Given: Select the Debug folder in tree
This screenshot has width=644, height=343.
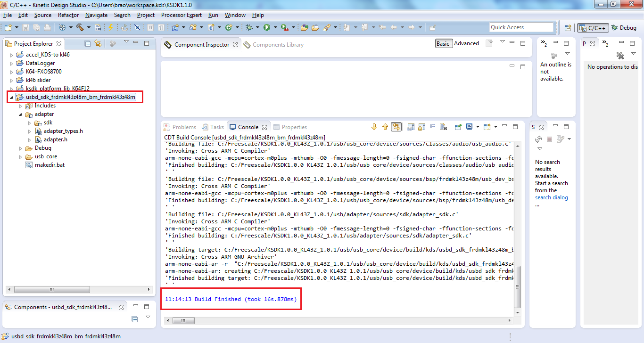Looking at the screenshot, I should pos(43,148).
